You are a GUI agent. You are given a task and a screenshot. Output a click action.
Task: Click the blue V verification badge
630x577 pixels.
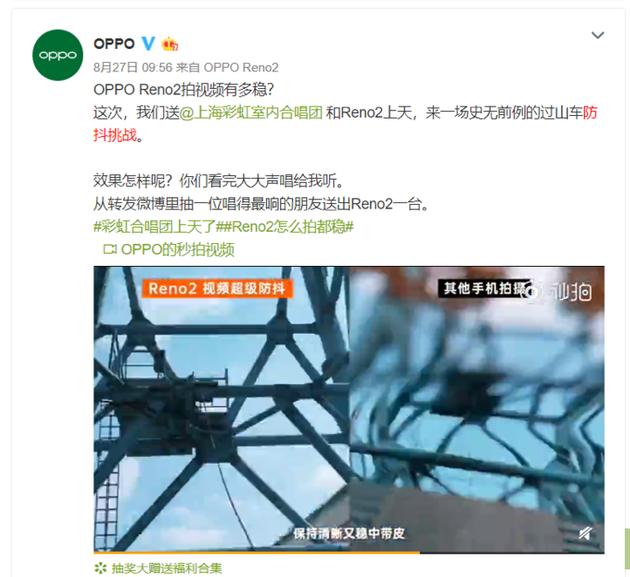click(x=148, y=43)
